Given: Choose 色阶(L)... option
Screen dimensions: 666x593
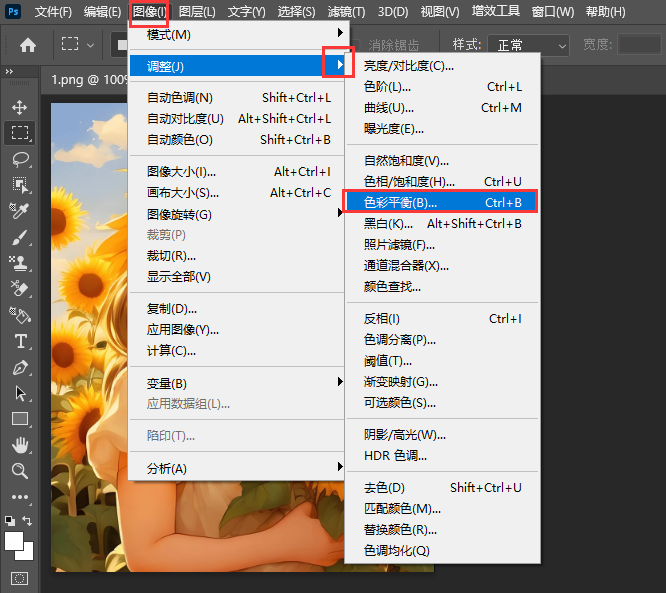Looking at the screenshot, I should coord(442,87).
